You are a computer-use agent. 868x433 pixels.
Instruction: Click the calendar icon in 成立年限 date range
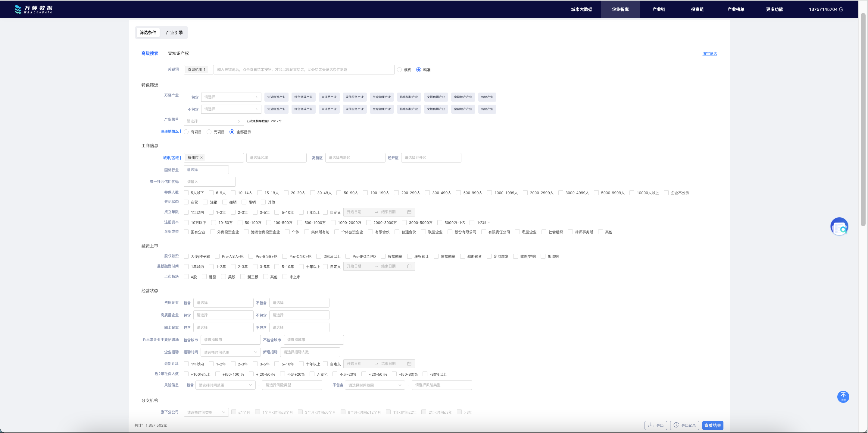409,212
